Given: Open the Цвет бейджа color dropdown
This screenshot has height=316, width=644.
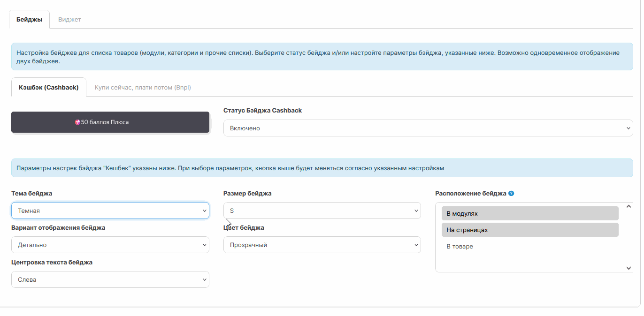Looking at the screenshot, I should 322,245.
